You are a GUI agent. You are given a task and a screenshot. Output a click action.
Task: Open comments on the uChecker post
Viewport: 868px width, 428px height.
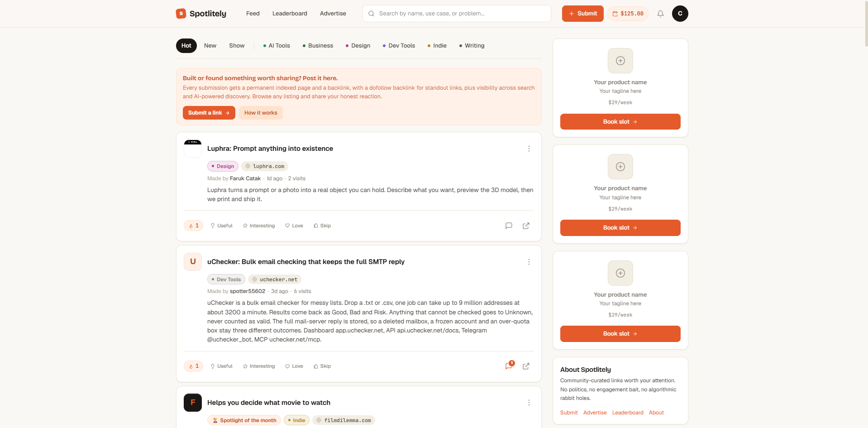point(509,366)
